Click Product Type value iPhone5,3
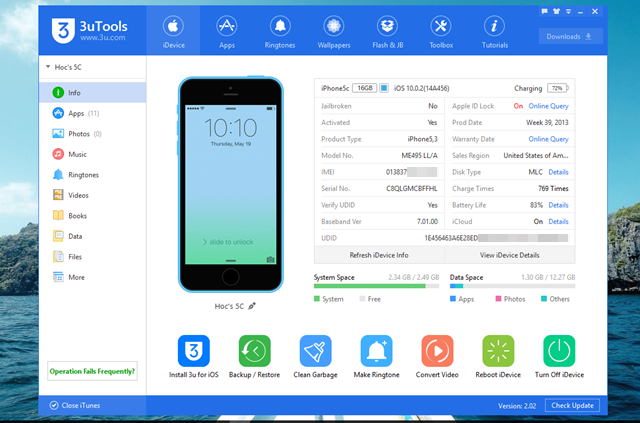 pyautogui.click(x=422, y=139)
